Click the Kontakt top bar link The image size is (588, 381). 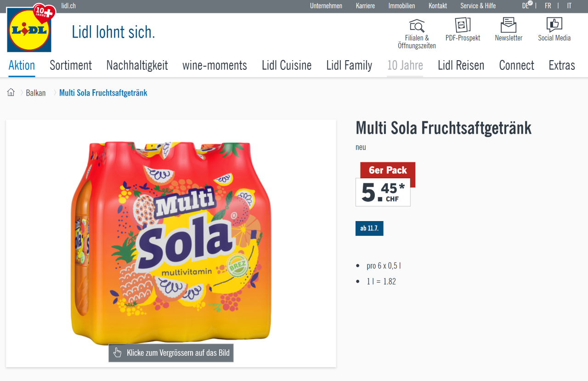[x=437, y=6]
